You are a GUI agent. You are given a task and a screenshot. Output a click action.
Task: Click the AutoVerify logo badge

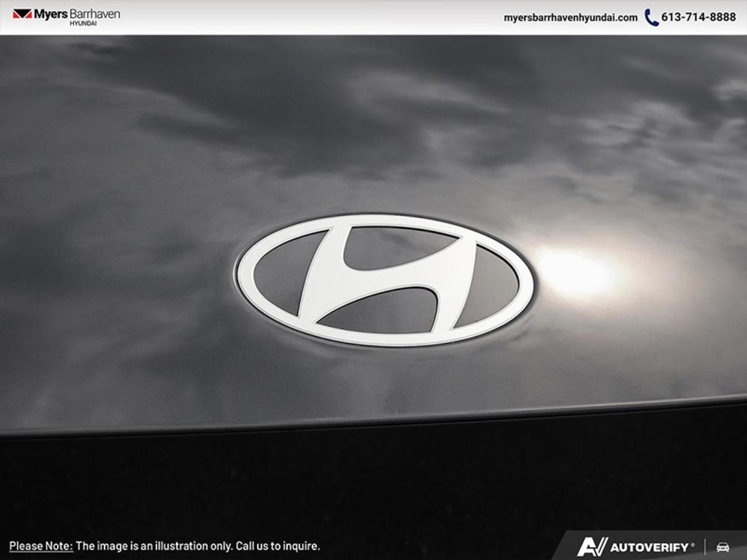[x=636, y=547]
